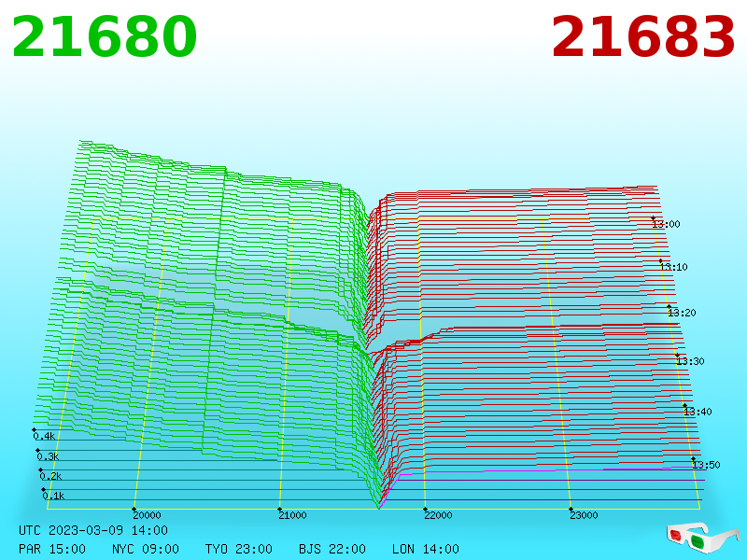Click the 13:30 time axis marker
Viewport: 747px width, 560px height.
click(x=690, y=361)
